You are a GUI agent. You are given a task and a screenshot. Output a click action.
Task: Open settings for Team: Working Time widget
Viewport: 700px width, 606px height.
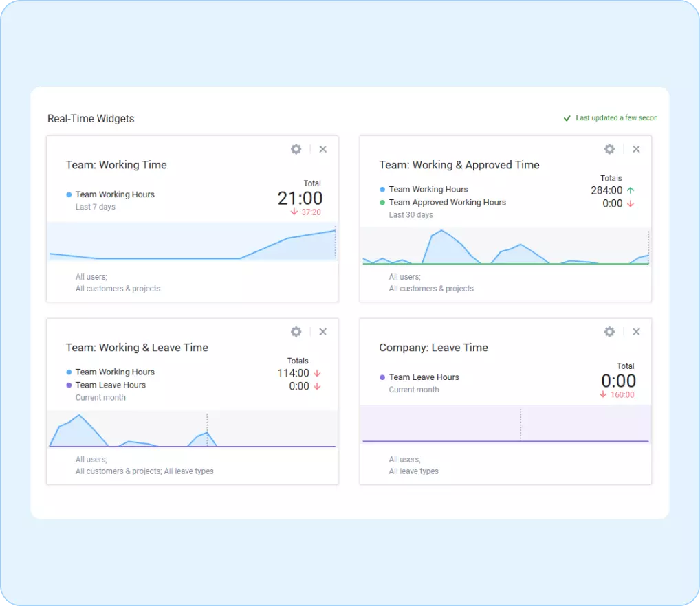click(296, 149)
